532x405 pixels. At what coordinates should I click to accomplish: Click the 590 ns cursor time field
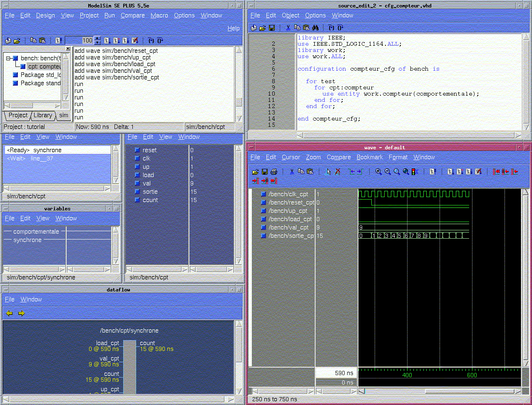click(336, 373)
